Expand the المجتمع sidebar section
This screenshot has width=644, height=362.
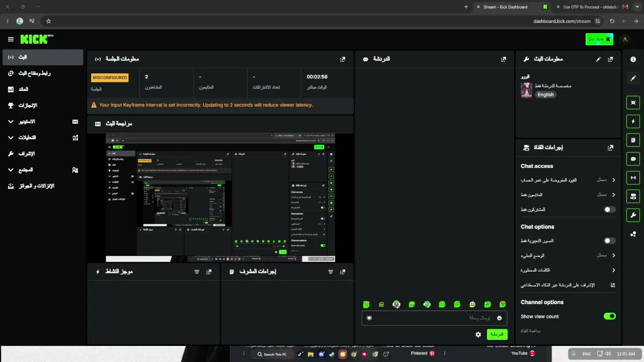(x=42, y=170)
